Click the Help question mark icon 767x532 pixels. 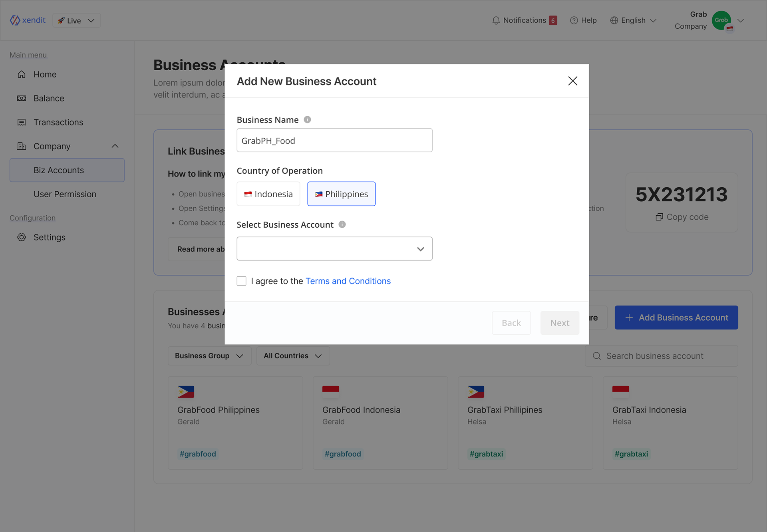[574, 20]
